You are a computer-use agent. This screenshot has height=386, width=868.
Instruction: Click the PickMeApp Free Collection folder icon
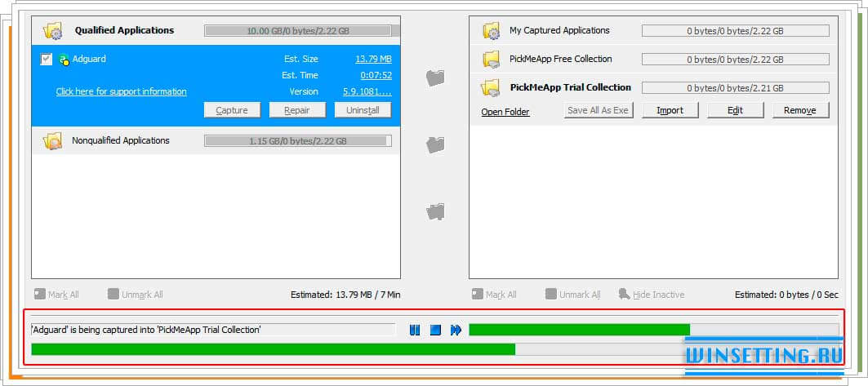(491, 60)
